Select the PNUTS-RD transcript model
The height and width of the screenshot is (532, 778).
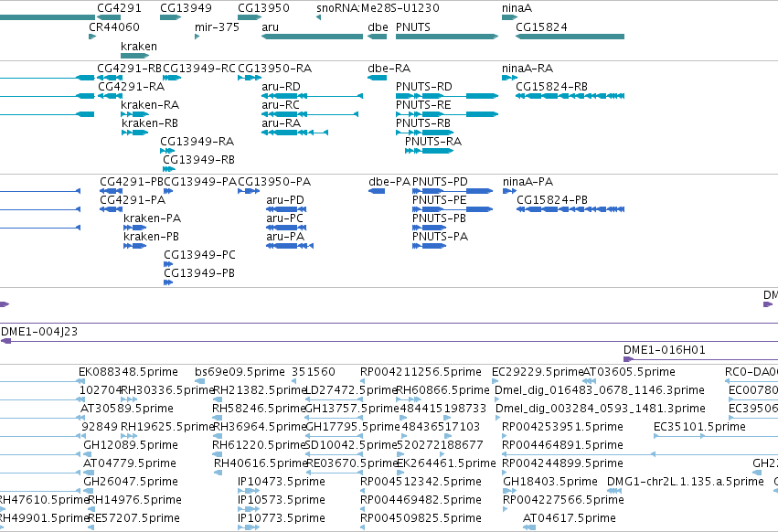[x=447, y=96]
